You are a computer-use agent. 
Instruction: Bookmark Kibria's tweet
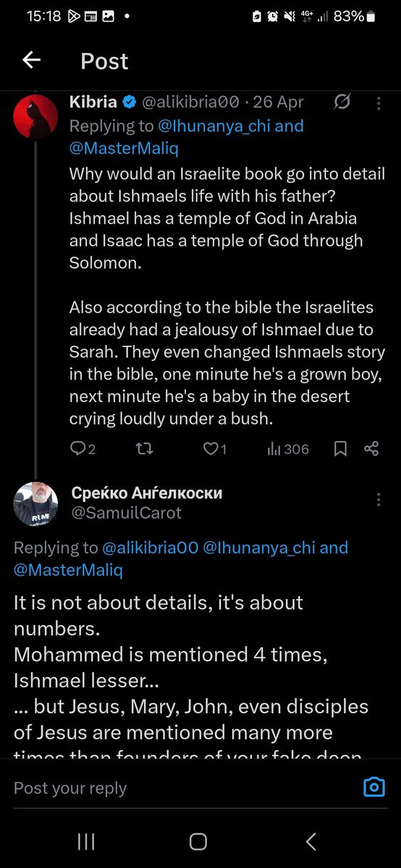(x=340, y=449)
